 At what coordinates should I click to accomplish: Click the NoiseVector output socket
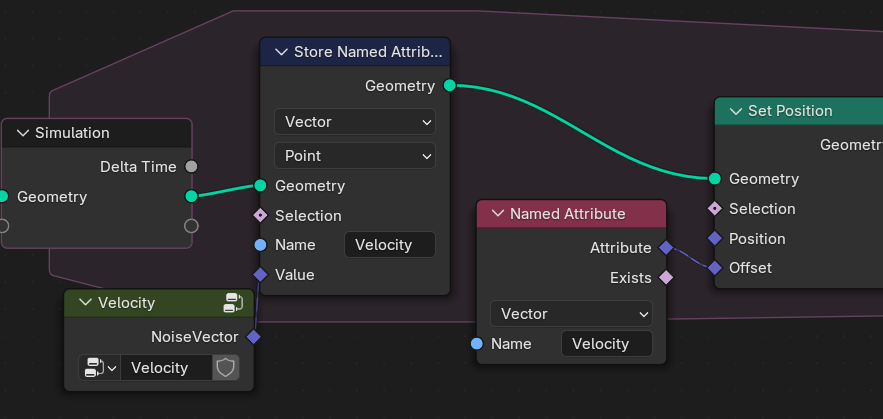(x=254, y=337)
